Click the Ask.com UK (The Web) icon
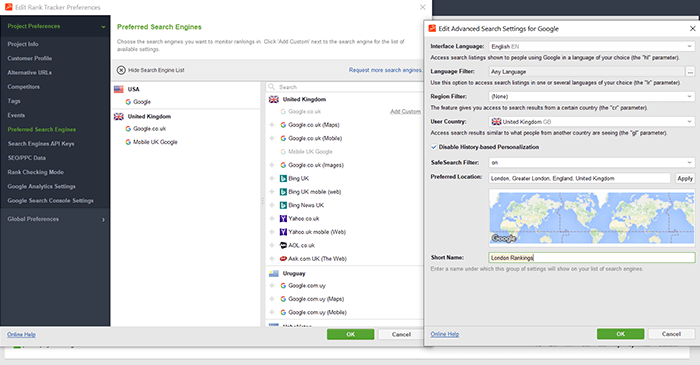The height and width of the screenshot is (365, 700). tap(283, 259)
